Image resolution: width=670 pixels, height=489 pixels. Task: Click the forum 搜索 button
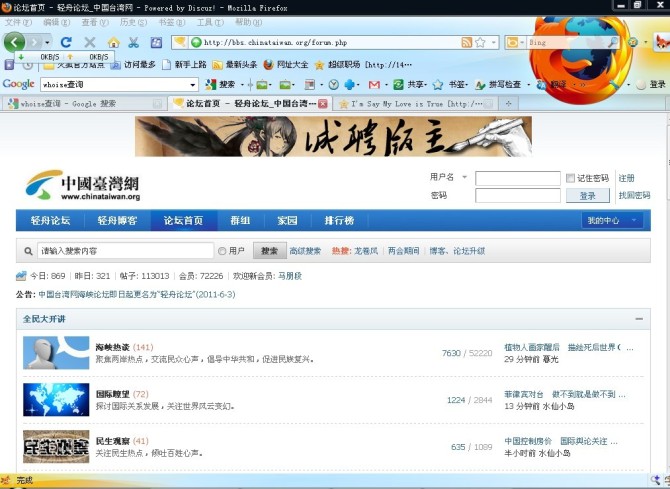pyautogui.click(x=270, y=251)
